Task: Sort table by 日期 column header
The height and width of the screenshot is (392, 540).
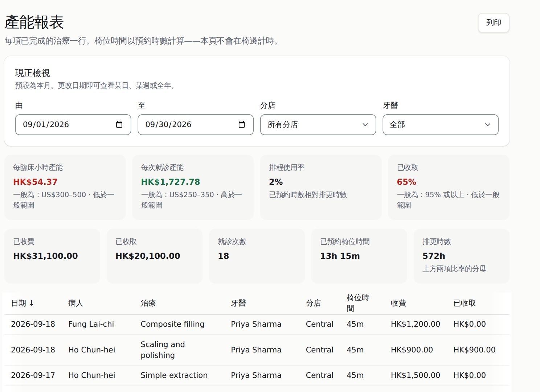Action: click(x=22, y=303)
